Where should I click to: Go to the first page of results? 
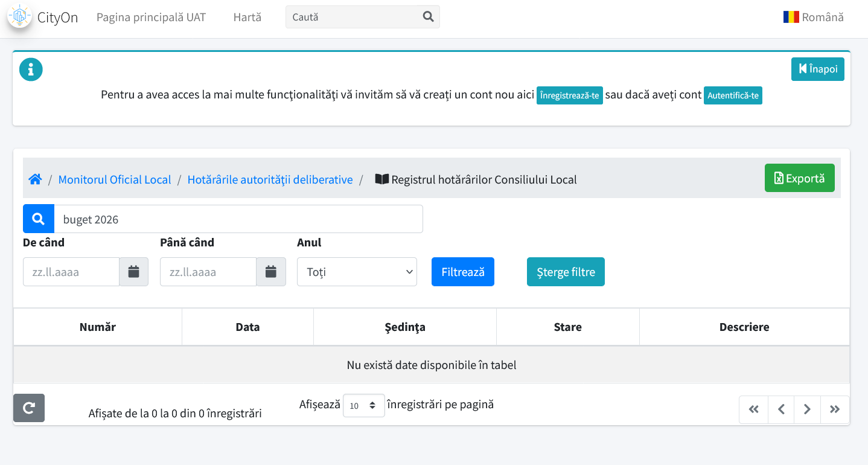[x=753, y=409]
